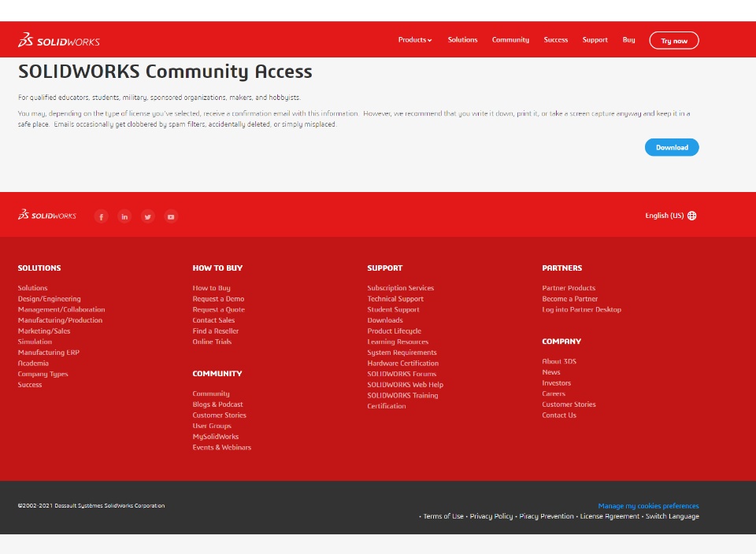The width and height of the screenshot is (756, 554).
Task: Open the YouTube social icon in the footer
Action: [x=171, y=216]
